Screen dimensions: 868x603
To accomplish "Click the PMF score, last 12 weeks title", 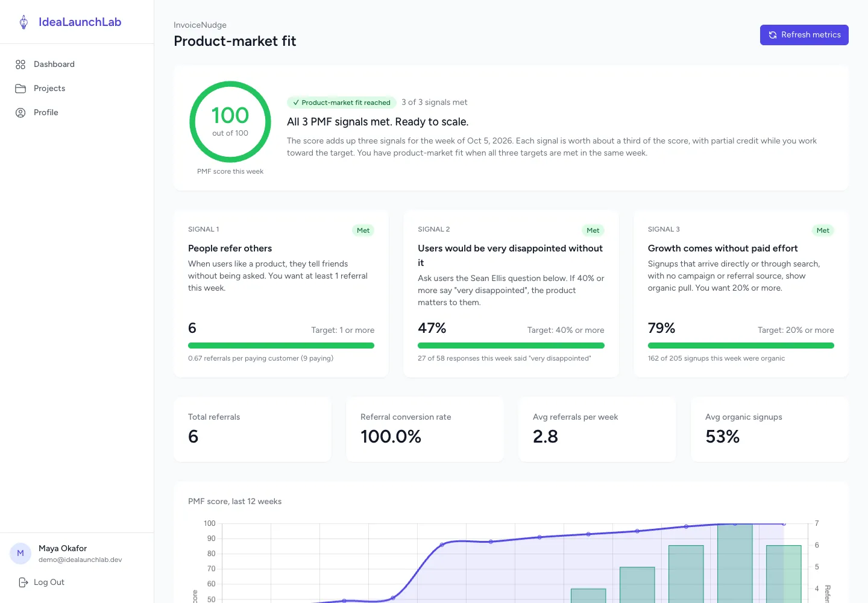I will (x=235, y=502).
